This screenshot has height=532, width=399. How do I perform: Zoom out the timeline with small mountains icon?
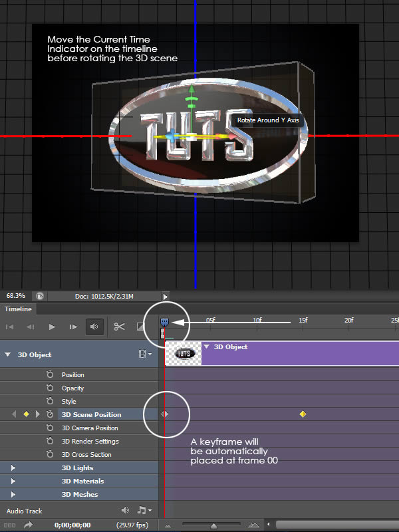[168, 525]
